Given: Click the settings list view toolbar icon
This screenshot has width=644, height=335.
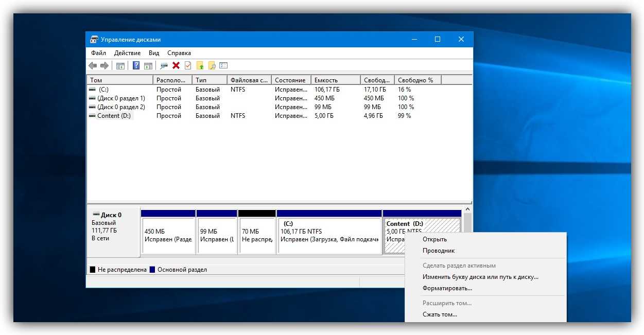Looking at the screenshot, I should [223, 65].
